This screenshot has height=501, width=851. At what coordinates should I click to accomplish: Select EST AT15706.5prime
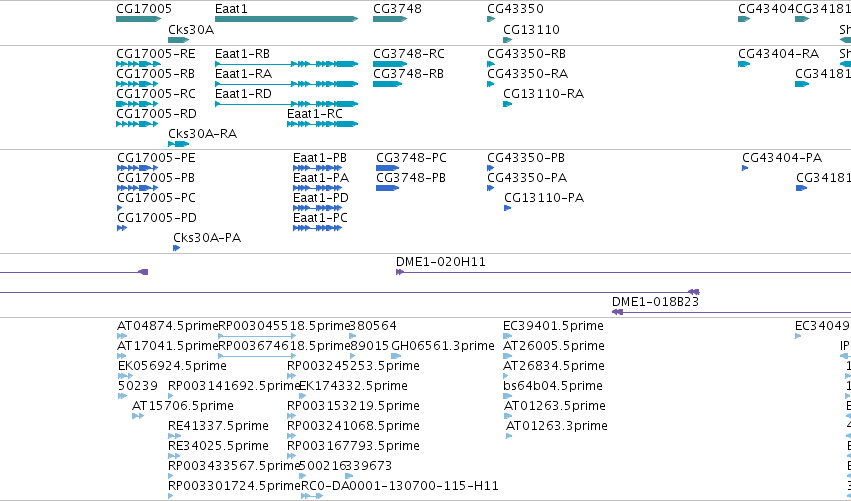pos(138,416)
